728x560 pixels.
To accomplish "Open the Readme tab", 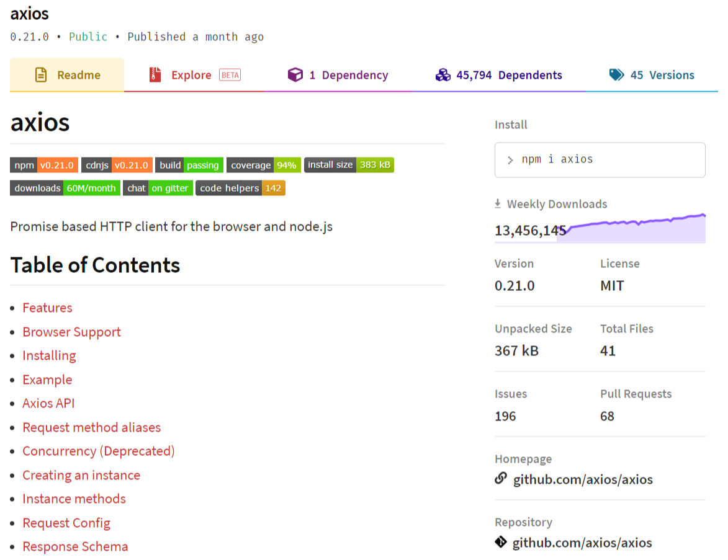I will 67,74.
